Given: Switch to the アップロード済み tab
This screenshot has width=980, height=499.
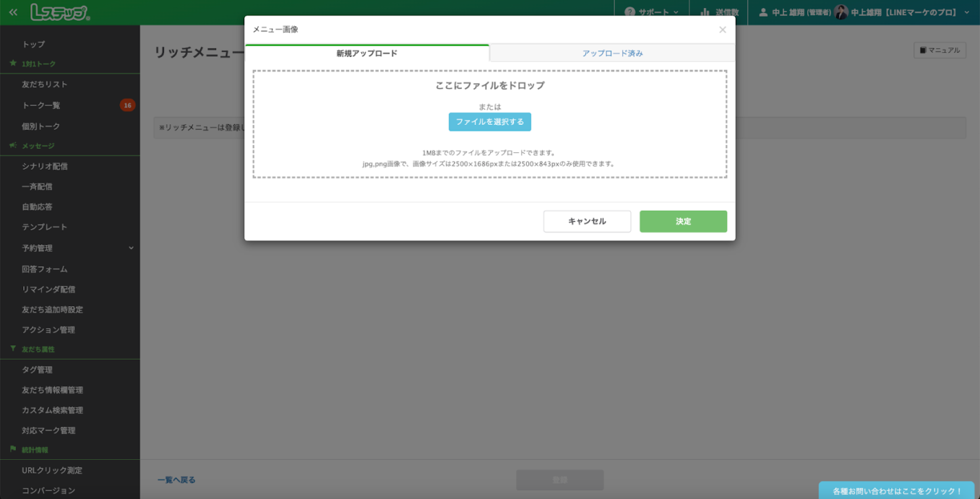Looking at the screenshot, I should [x=612, y=53].
